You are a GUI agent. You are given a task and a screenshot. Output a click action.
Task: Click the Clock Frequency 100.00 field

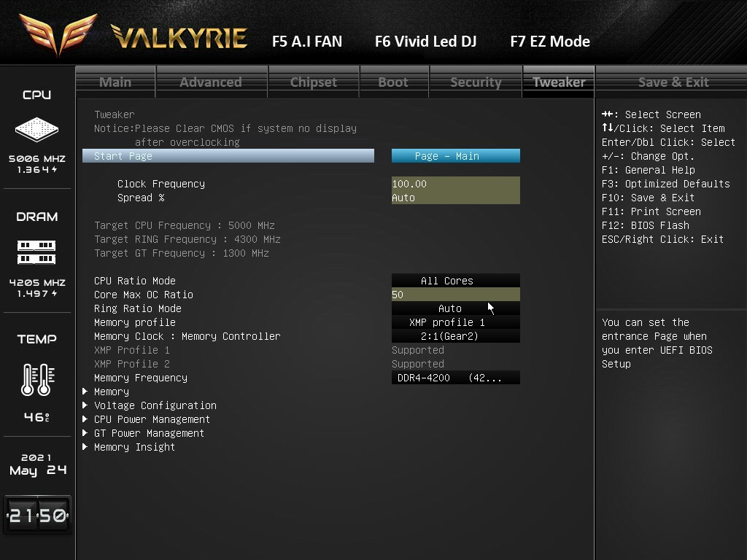click(455, 184)
